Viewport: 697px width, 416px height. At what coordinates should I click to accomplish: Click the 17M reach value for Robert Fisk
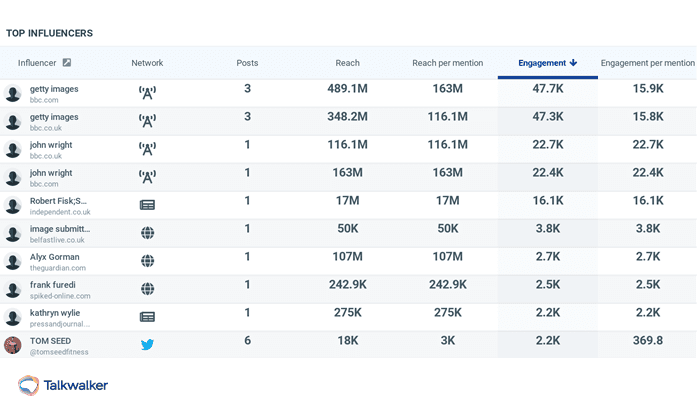348,200
